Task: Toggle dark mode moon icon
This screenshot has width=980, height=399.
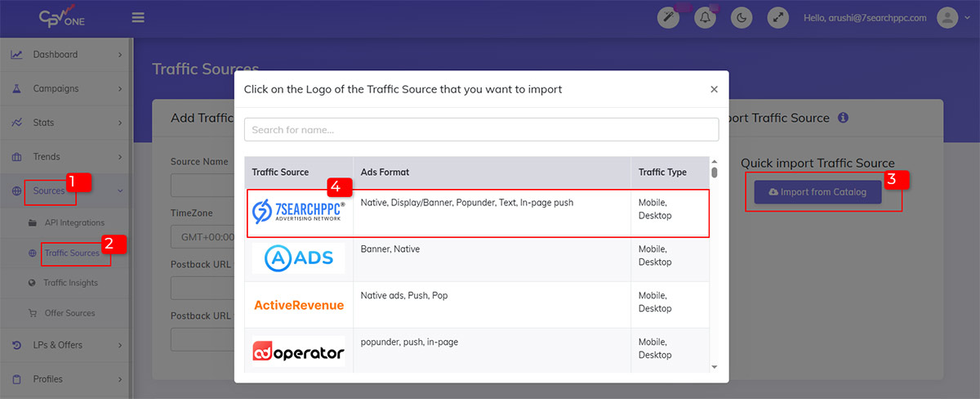Action: tap(741, 17)
